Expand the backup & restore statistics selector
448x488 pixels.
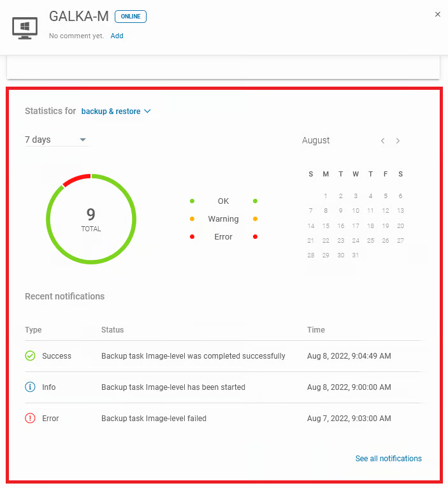[116, 111]
